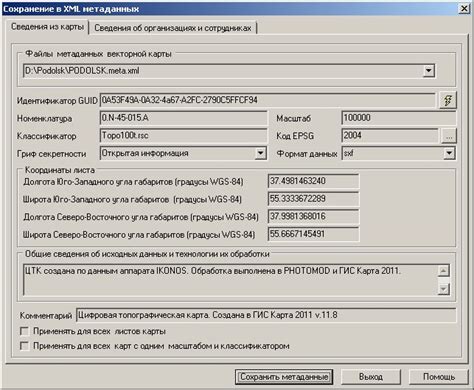Focus southwest longitude field 37.4981463240
Screen dimensions: 474x390
pos(313,181)
